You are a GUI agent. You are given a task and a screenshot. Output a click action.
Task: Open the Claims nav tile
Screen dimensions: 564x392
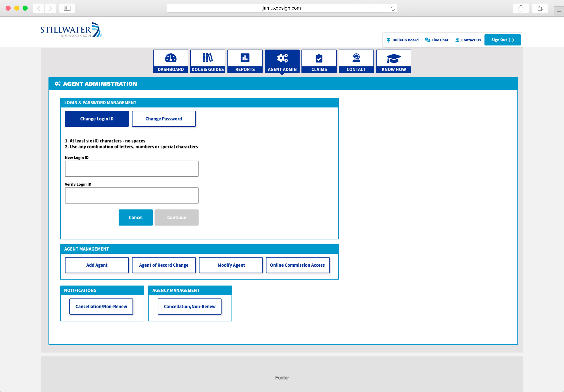[x=319, y=61]
